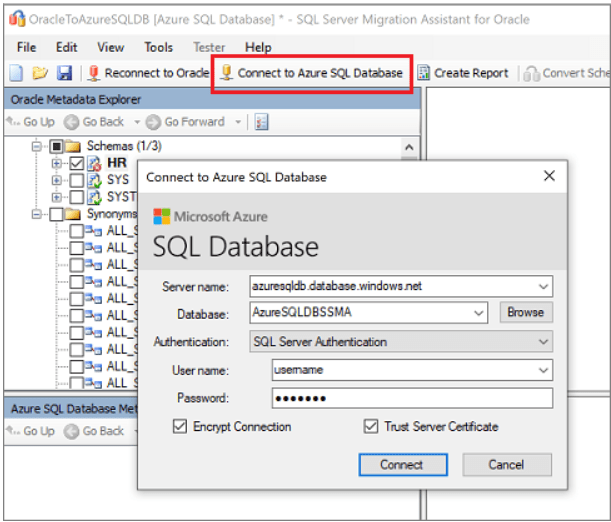Click Connect to Azure SQL Database toolbar button
The image size is (611, 522).
click(311, 73)
